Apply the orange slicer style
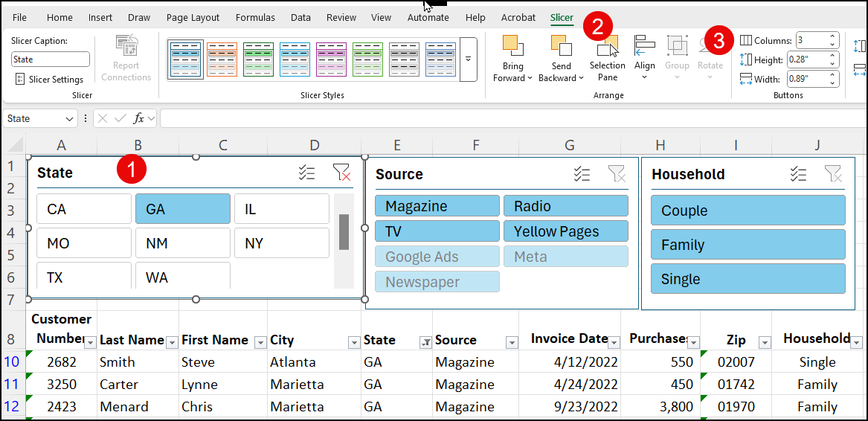 222,60
